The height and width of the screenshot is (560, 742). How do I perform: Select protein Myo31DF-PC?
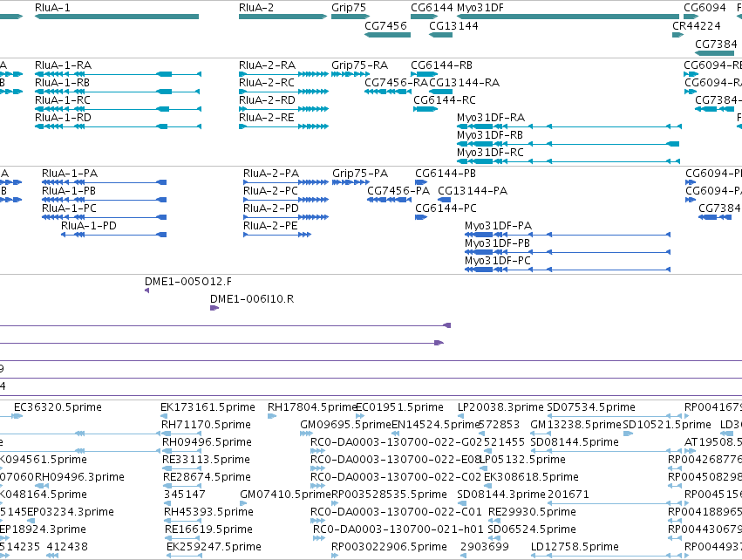tap(498, 262)
